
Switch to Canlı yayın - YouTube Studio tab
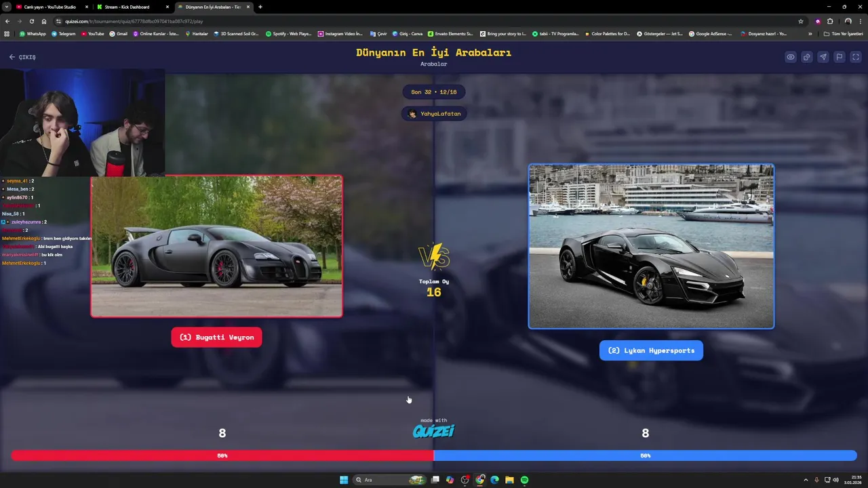click(50, 7)
